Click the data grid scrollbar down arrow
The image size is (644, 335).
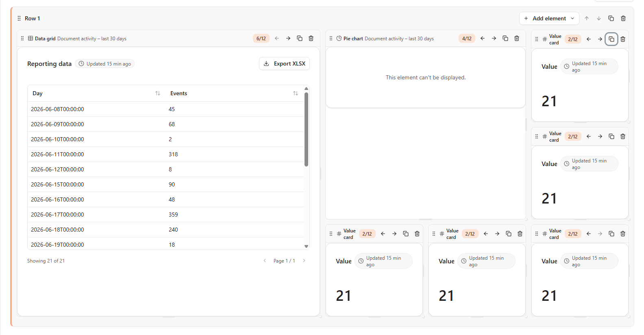tap(307, 246)
